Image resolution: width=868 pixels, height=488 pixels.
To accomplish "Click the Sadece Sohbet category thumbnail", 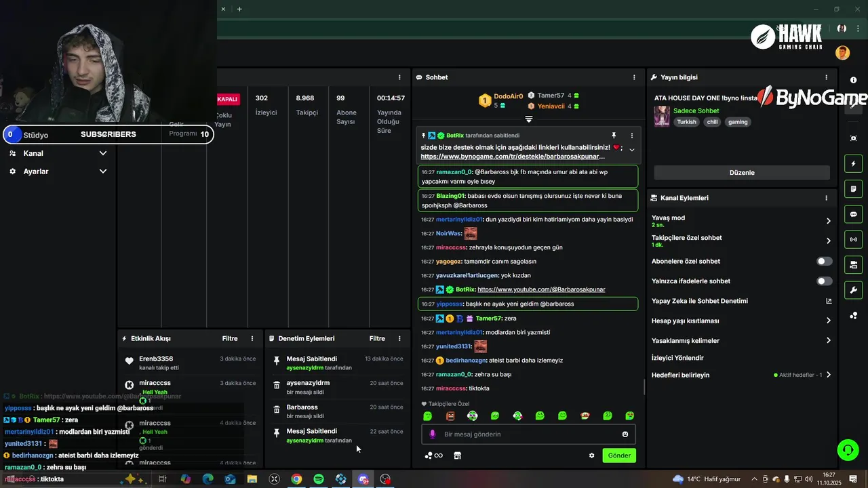I will (662, 116).
